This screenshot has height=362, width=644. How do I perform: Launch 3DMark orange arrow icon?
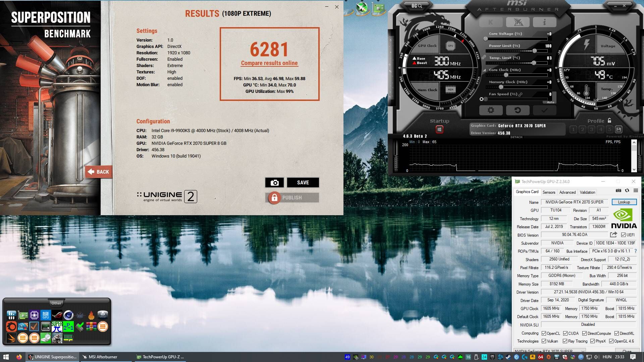pyautogui.click(x=11, y=338)
